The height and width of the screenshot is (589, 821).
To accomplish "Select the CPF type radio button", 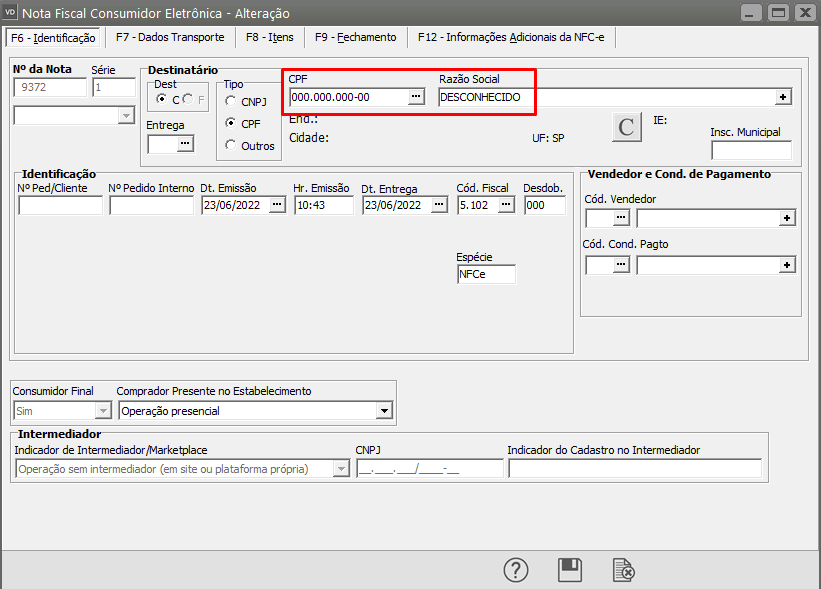I will pyautogui.click(x=232, y=123).
